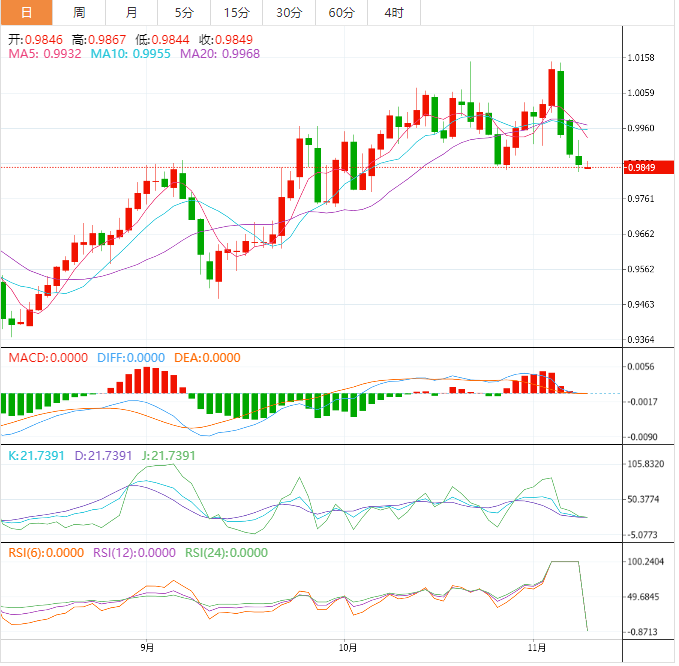679x666 pixels.
Task: Click the 11月 marker on time axis
Action: tap(536, 648)
